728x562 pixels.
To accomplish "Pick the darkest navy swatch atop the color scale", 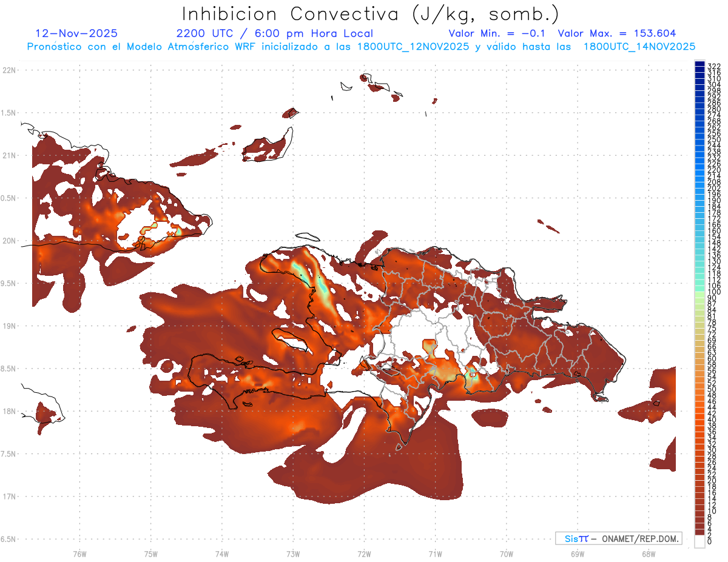I will click(x=699, y=64).
